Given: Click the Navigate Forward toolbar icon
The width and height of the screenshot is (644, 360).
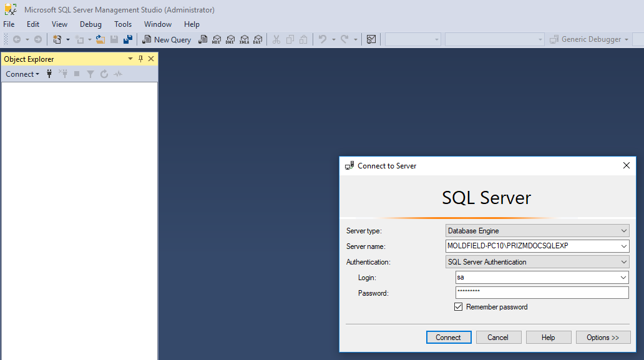Looking at the screenshot, I should click(x=38, y=39).
